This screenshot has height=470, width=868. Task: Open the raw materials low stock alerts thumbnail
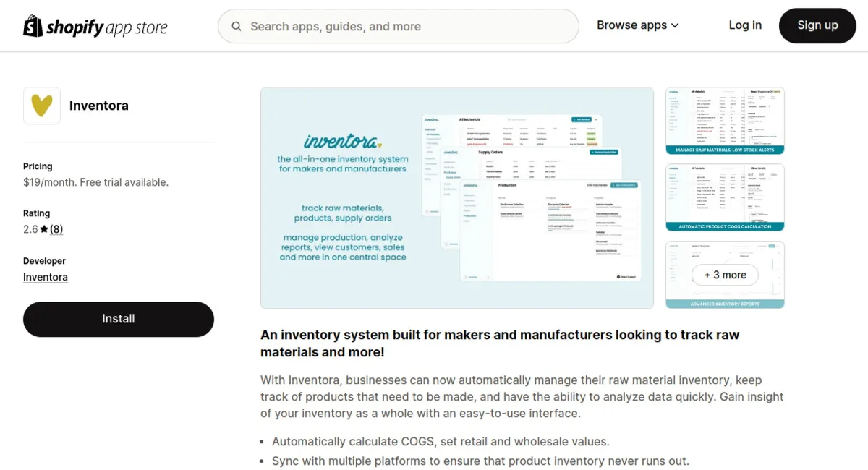click(725, 121)
